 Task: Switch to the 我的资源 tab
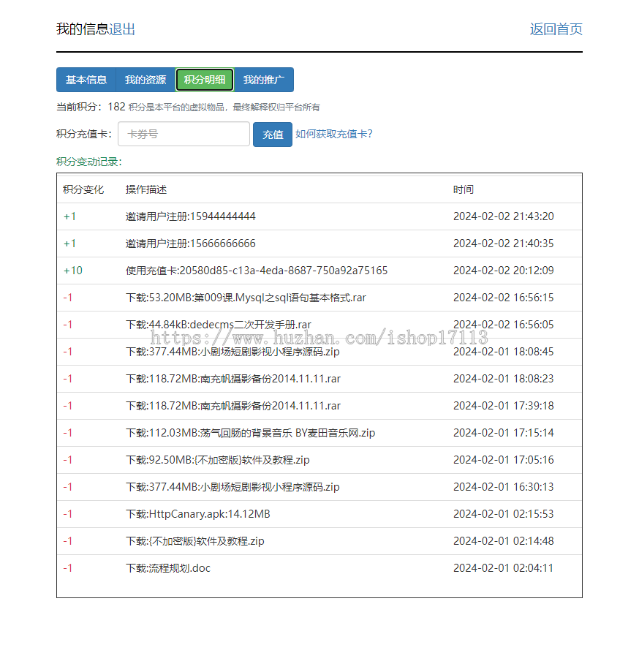click(145, 80)
